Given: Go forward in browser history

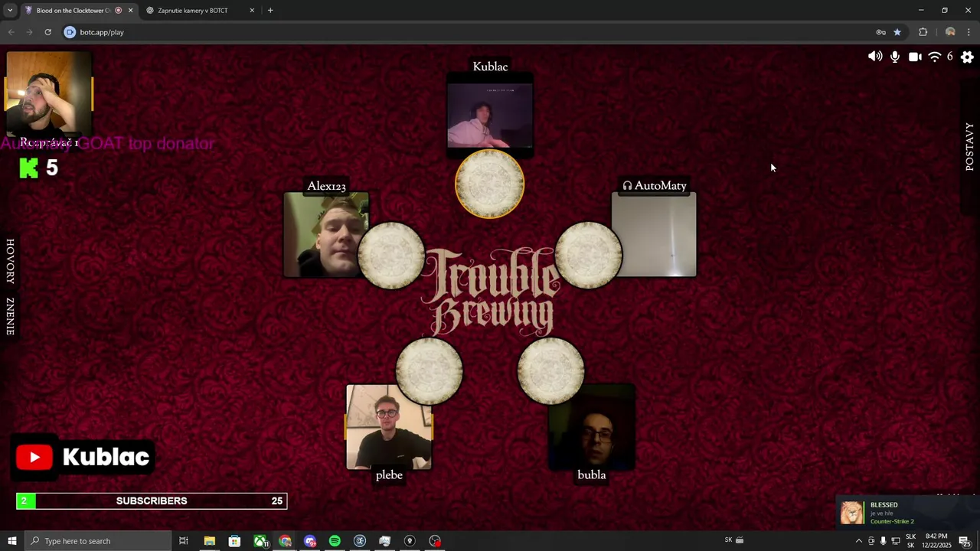Looking at the screenshot, I should tap(29, 32).
